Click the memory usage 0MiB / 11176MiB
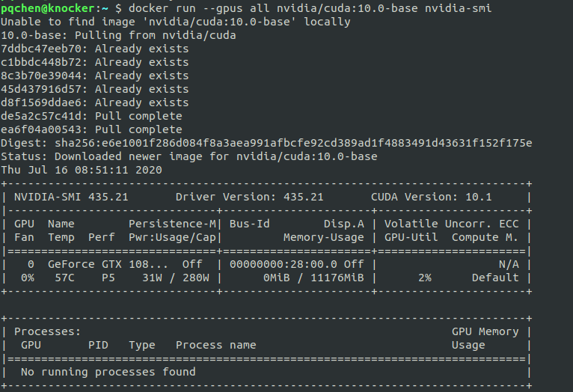This screenshot has height=392, width=573. 313,278
